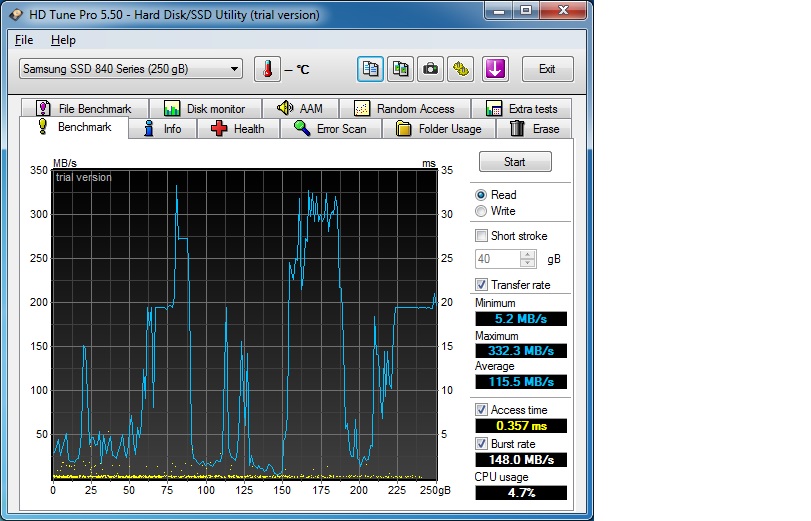This screenshot has height=521, width=811.
Task: Switch to the Disk monitor tab
Action: point(205,108)
